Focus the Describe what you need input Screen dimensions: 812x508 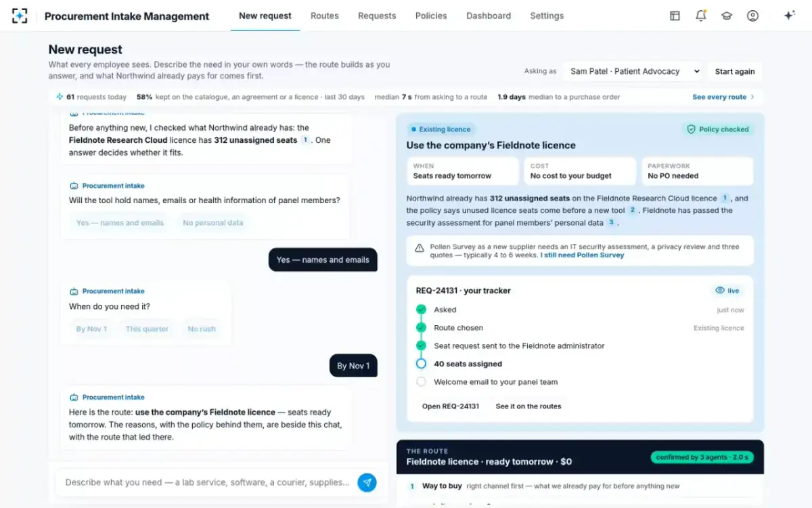[x=208, y=482]
